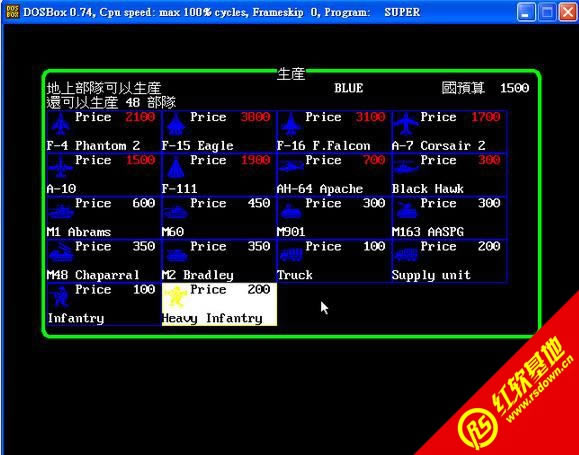Select the M901 vehicle priced 300

pyautogui.click(x=334, y=218)
